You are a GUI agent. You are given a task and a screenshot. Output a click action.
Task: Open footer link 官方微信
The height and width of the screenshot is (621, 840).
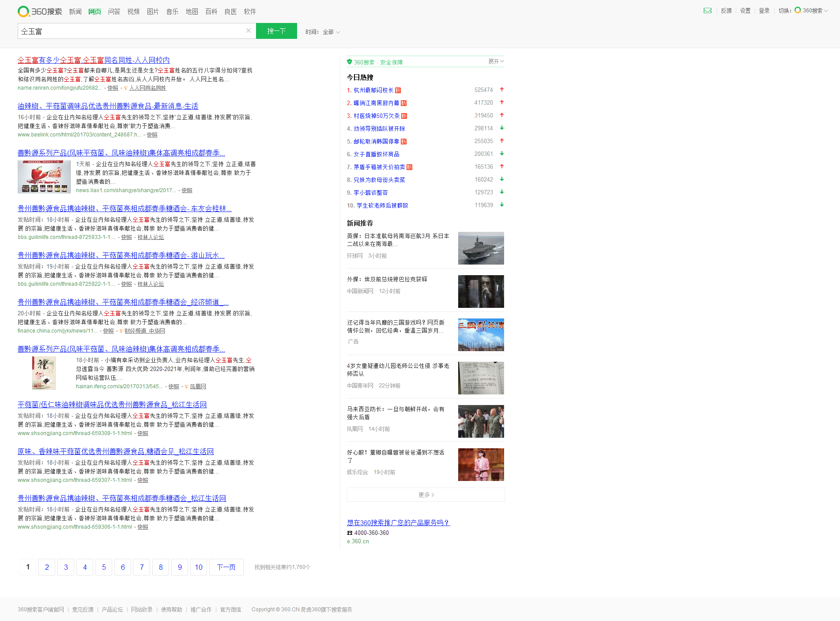coord(230,610)
